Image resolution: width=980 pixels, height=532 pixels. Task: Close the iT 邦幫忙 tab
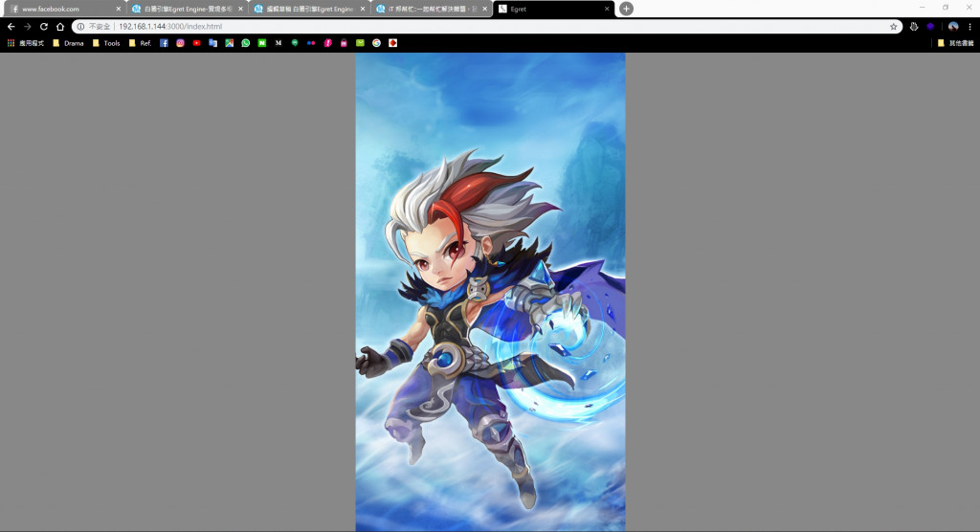coord(484,9)
